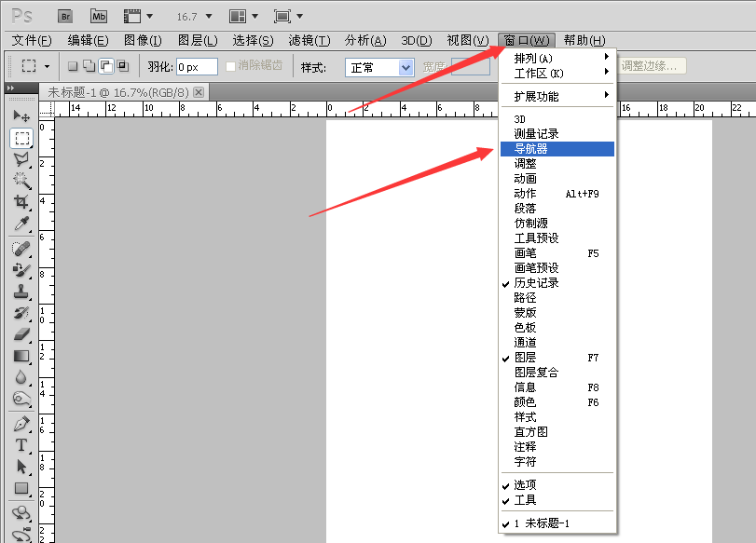The height and width of the screenshot is (543, 756).
Task: Choose 颜色 from the window menu
Action: click(x=557, y=401)
